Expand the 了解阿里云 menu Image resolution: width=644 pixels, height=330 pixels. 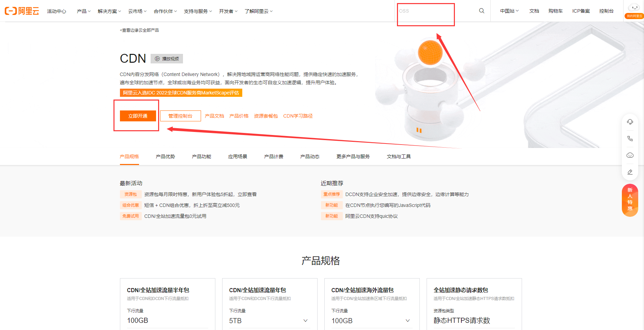coord(259,11)
